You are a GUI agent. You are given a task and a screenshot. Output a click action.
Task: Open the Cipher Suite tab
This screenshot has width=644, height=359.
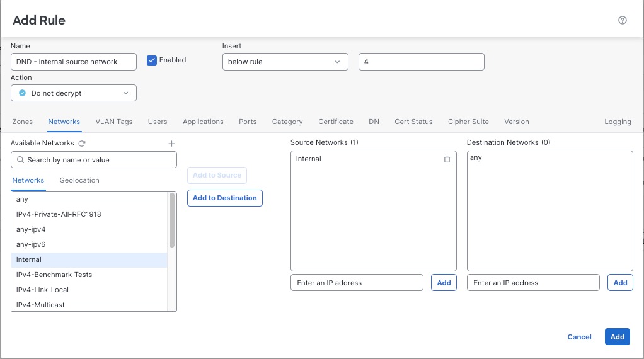tap(468, 122)
